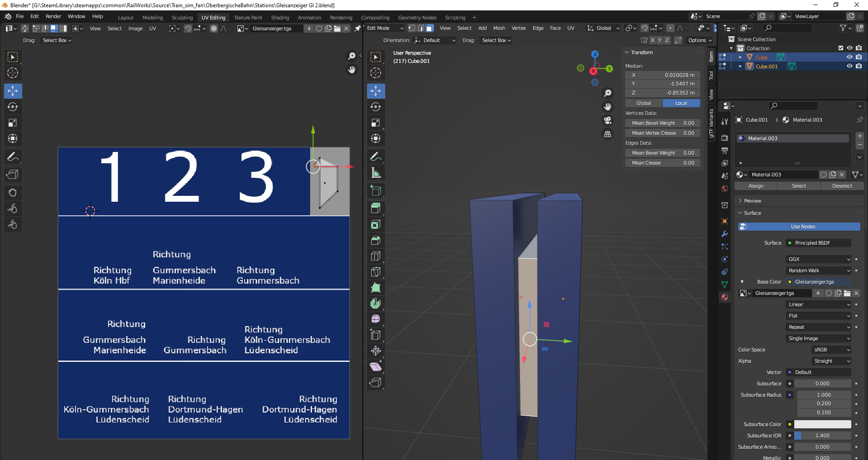
Task: Expand the Preview panel in material properties
Action: pyautogui.click(x=753, y=201)
